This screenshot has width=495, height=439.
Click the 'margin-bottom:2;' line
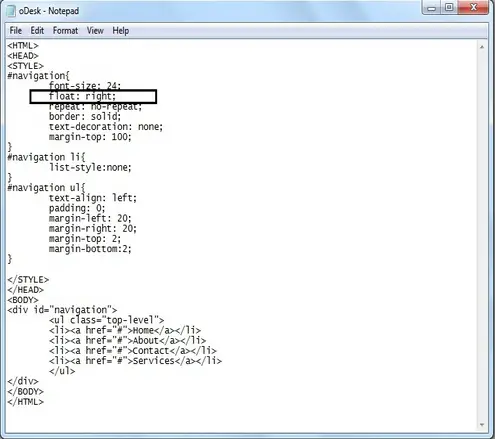pyautogui.click(x=90, y=249)
